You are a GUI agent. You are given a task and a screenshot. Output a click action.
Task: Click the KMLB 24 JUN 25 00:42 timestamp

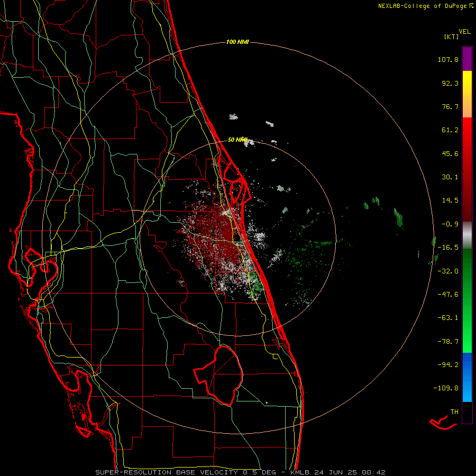[x=337, y=472]
